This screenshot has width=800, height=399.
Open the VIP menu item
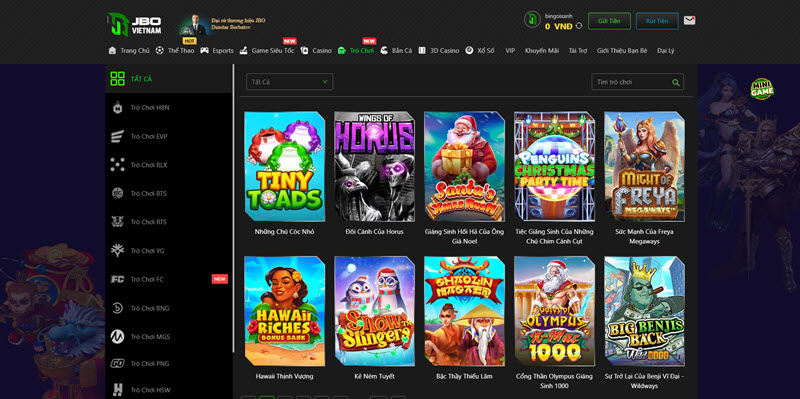coord(510,51)
